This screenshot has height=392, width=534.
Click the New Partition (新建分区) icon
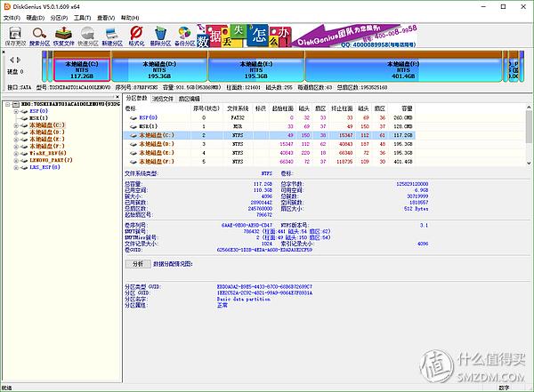(112, 36)
